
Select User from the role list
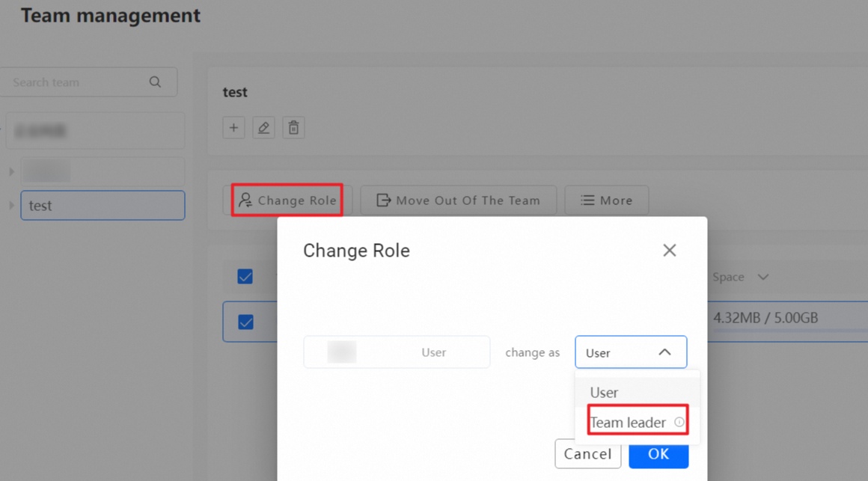tap(605, 392)
